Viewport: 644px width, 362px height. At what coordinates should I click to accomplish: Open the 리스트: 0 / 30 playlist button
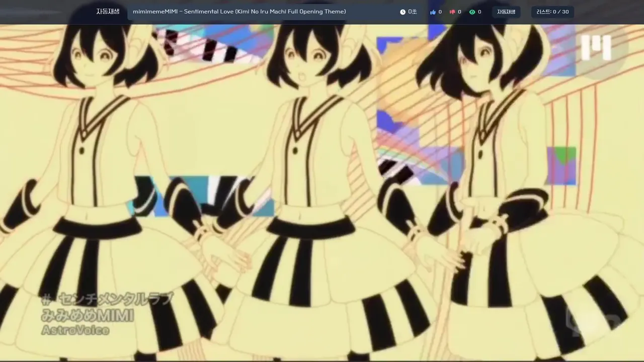tap(552, 12)
